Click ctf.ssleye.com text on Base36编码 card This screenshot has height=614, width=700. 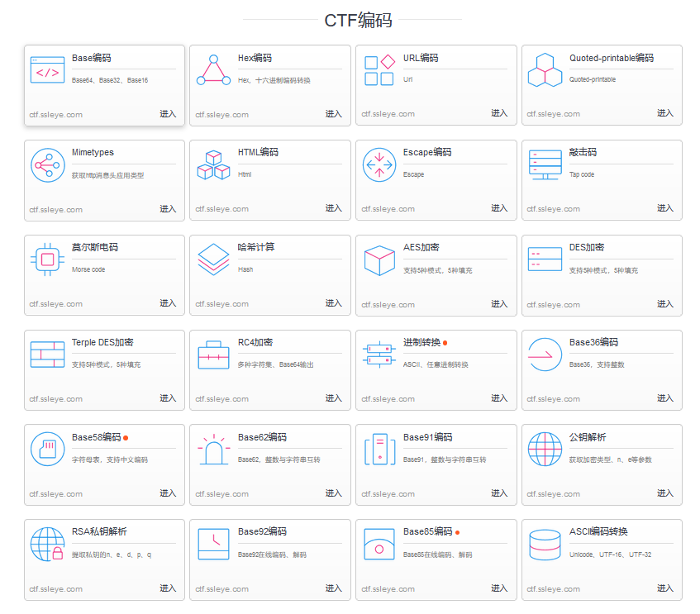coord(554,399)
